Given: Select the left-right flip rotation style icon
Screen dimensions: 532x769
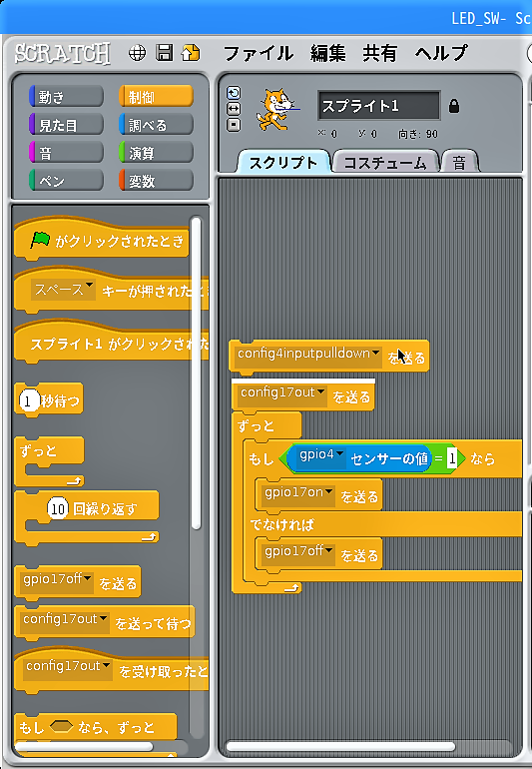Looking at the screenshot, I should pyautogui.click(x=234, y=109).
